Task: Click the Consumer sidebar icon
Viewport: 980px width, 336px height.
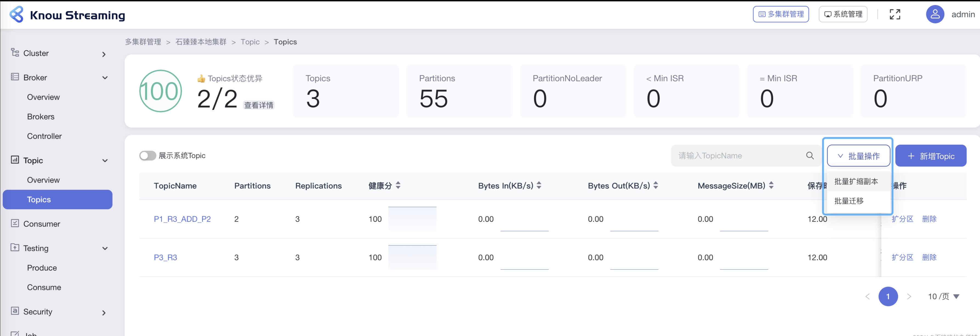Action: point(15,223)
